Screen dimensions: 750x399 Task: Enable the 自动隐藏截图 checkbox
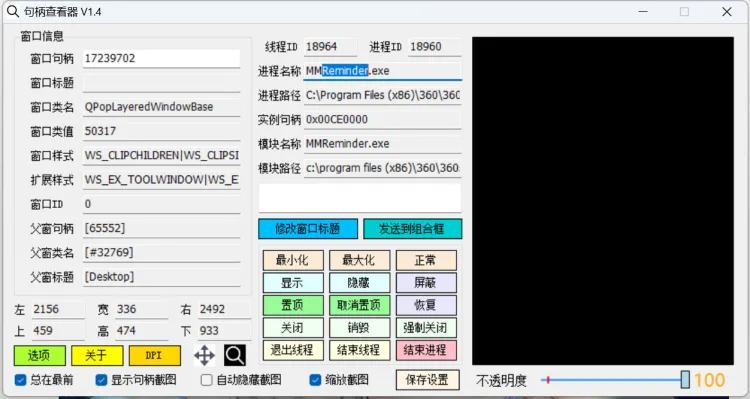pos(207,380)
